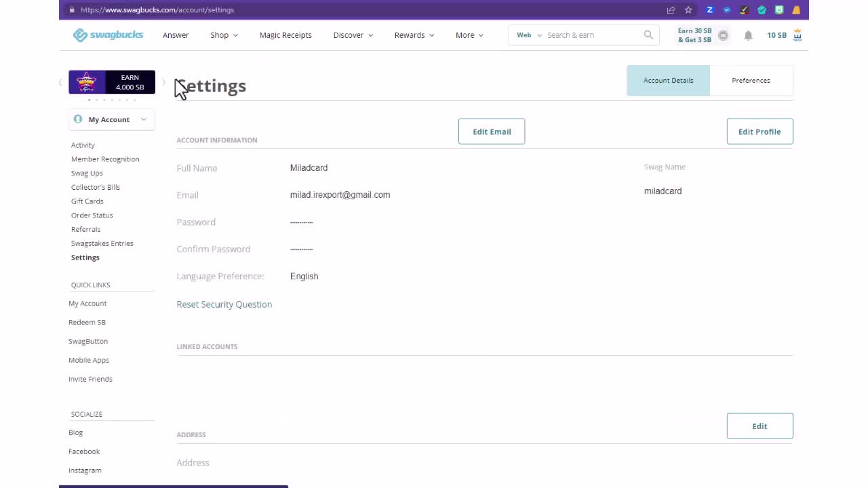The width and height of the screenshot is (868, 488).
Task: Open the Web search type dropdown
Action: (x=530, y=35)
